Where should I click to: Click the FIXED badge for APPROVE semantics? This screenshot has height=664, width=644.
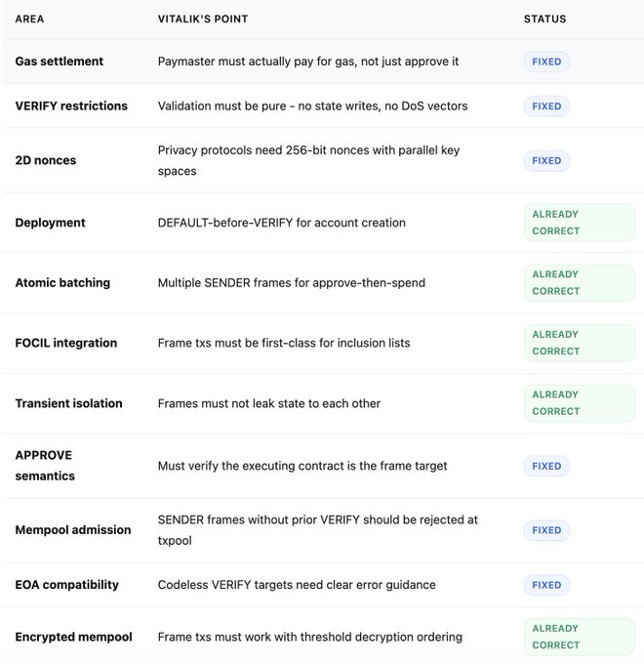click(x=546, y=466)
